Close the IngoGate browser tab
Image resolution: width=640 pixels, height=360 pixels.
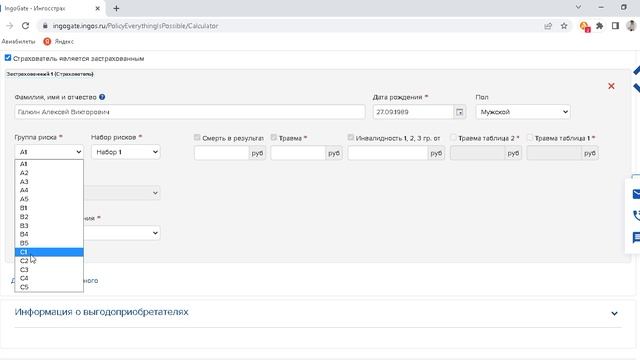click(x=98, y=8)
